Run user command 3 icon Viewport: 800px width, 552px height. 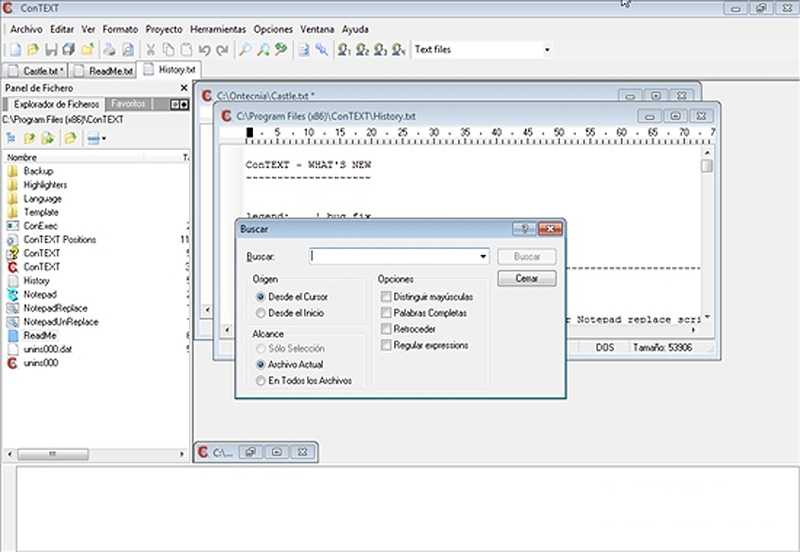pyautogui.click(x=380, y=49)
